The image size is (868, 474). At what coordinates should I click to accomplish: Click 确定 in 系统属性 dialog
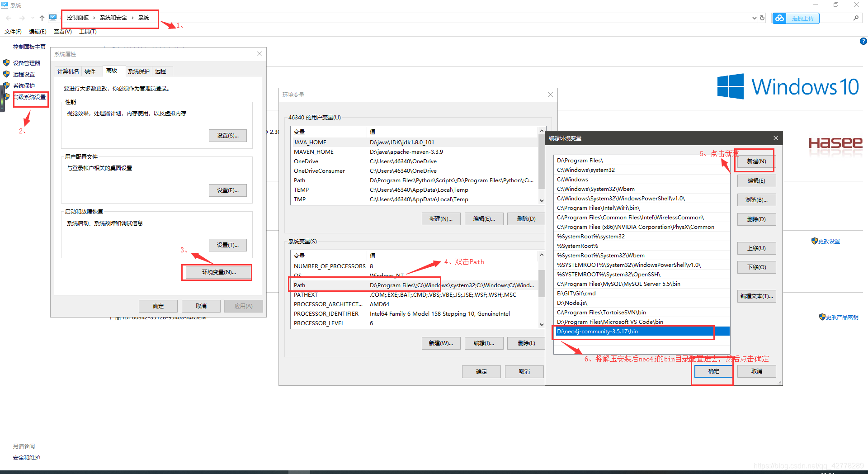click(158, 306)
